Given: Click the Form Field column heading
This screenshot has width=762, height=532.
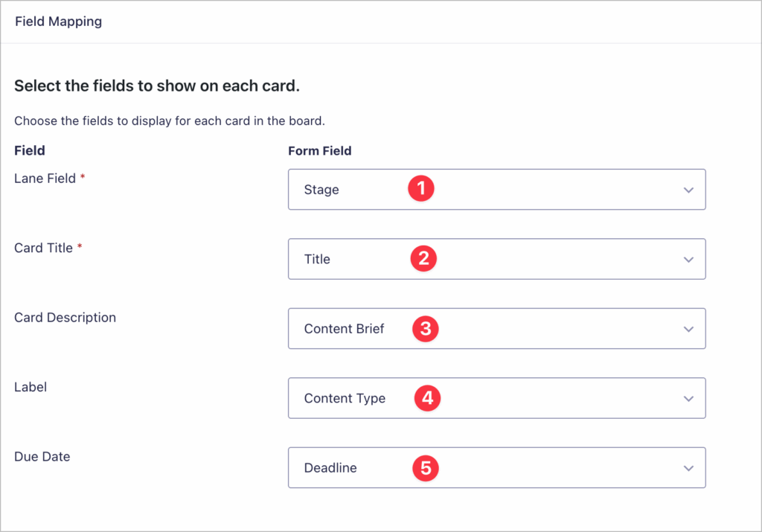Looking at the screenshot, I should tap(320, 150).
